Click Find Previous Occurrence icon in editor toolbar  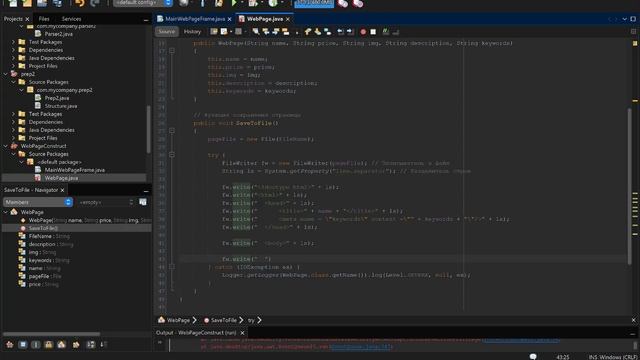(x=266, y=31)
